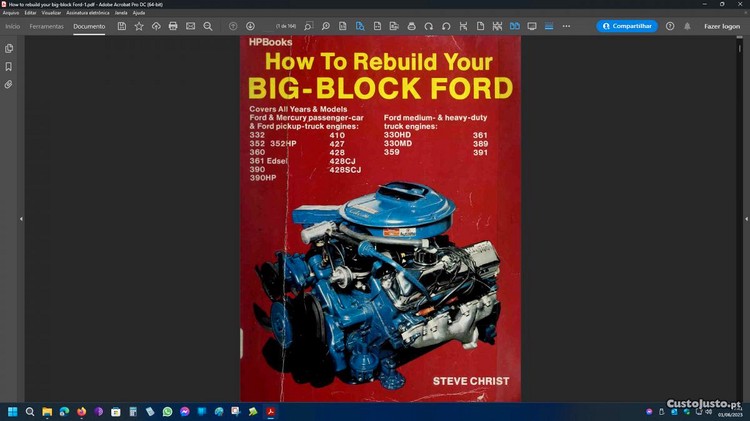
Task: Show more tools via three-dots button
Action: 567,26
